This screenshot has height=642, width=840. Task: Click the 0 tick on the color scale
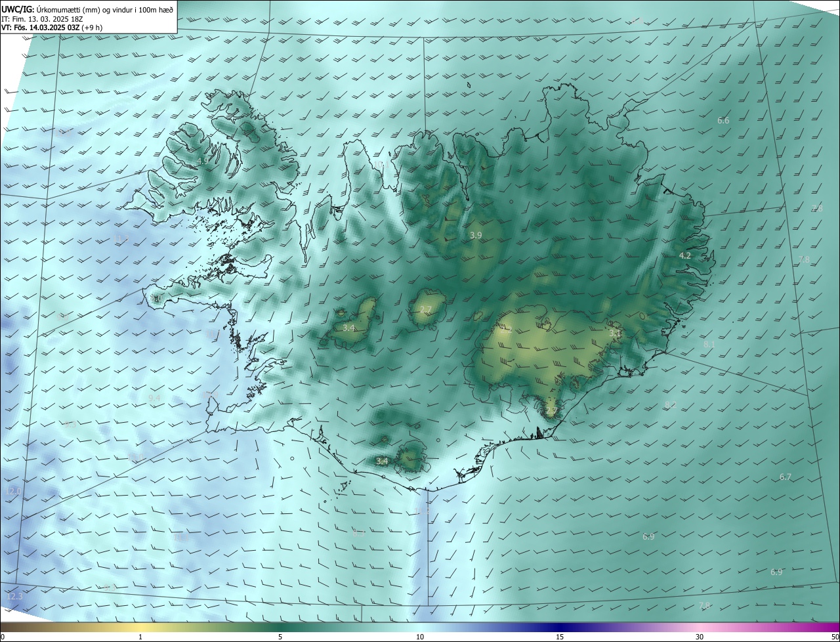point(3,637)
